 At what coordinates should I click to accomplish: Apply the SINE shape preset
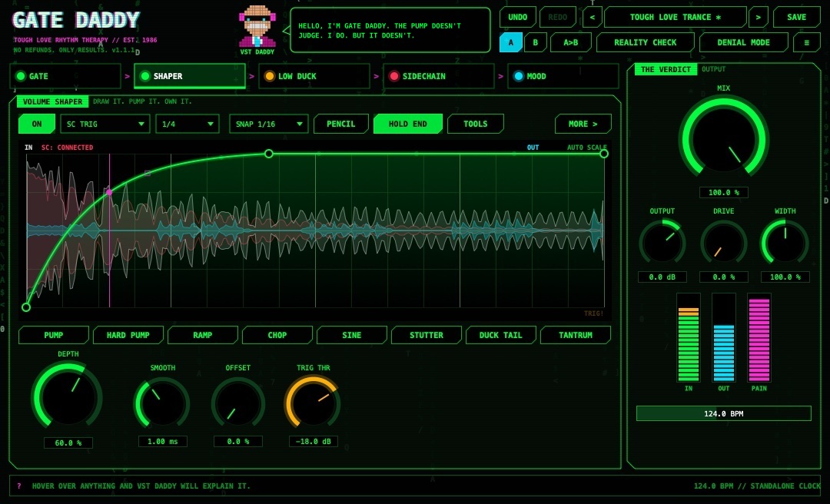coord(352,335)
